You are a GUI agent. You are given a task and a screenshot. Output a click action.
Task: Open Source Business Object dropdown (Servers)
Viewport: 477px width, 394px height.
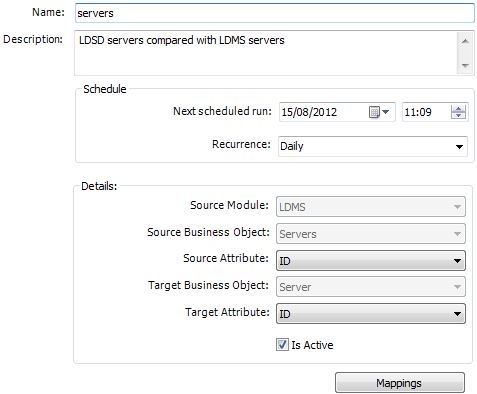click(371, 234)
